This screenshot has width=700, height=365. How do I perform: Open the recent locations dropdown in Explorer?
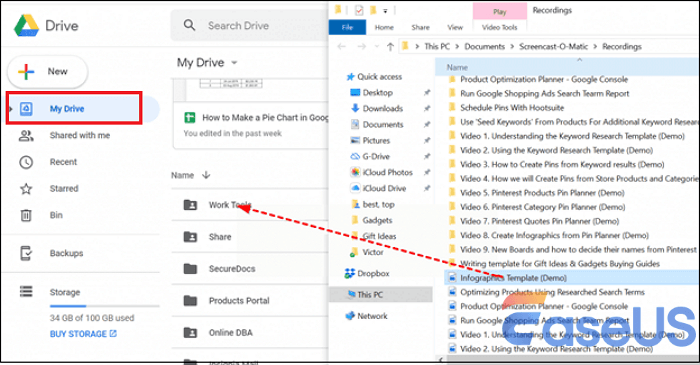[377, 46]
